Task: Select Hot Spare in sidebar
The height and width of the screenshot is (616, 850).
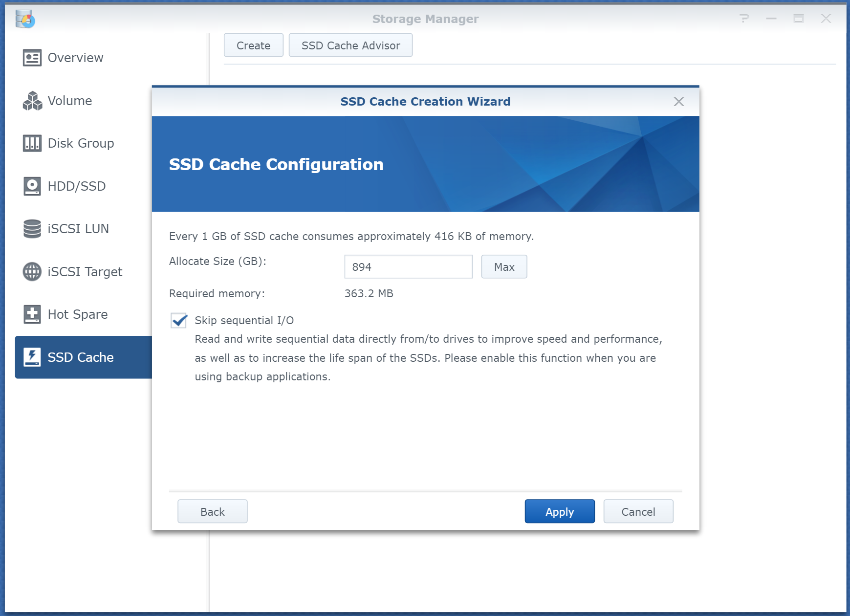Action: tap(84, 314)
